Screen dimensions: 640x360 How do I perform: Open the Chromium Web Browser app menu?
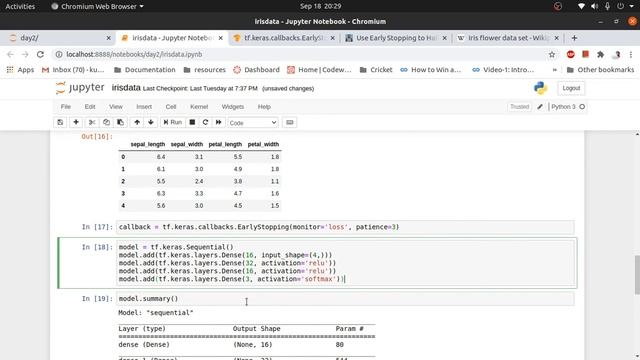tap(97, 6)
